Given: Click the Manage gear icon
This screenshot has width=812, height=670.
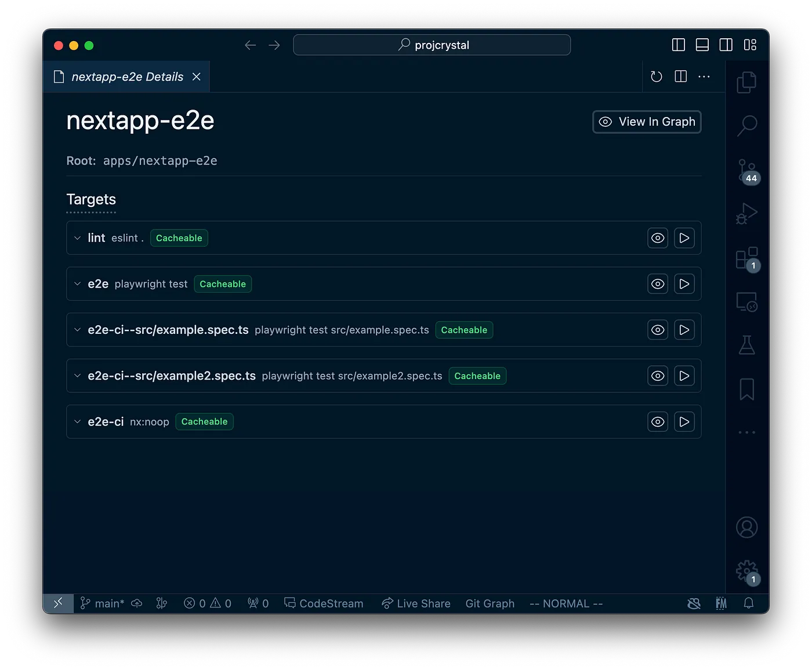Looking at the screenshot, I should point(746,571).
